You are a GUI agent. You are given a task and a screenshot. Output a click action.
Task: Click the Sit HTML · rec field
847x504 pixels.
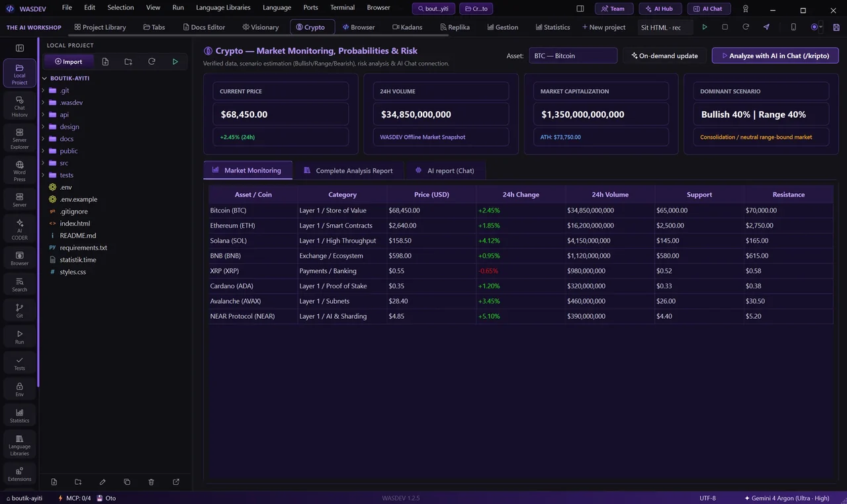click(665, 27)
